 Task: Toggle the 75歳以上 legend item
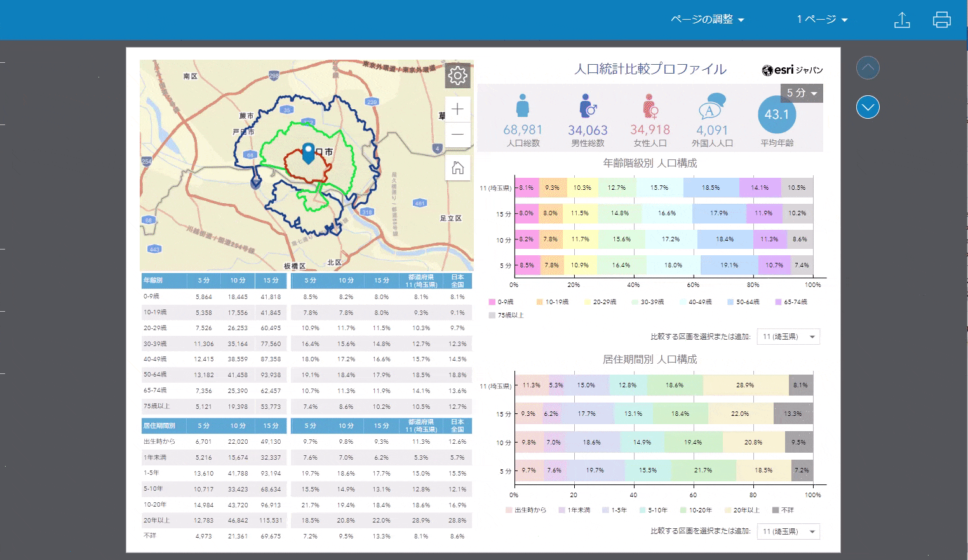[x=506, y=316]
